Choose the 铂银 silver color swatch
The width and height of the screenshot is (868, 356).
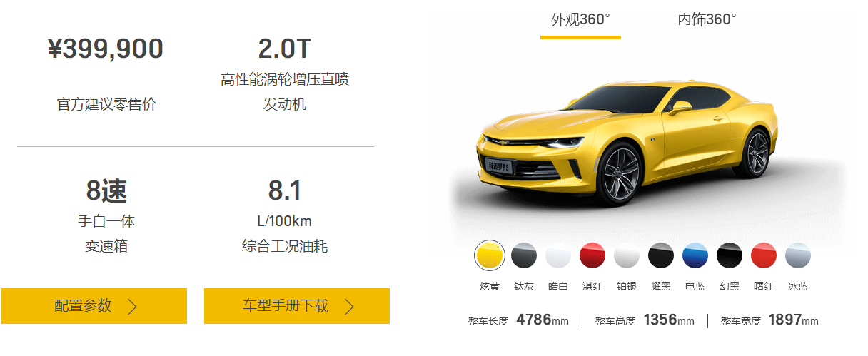[627, 255]
